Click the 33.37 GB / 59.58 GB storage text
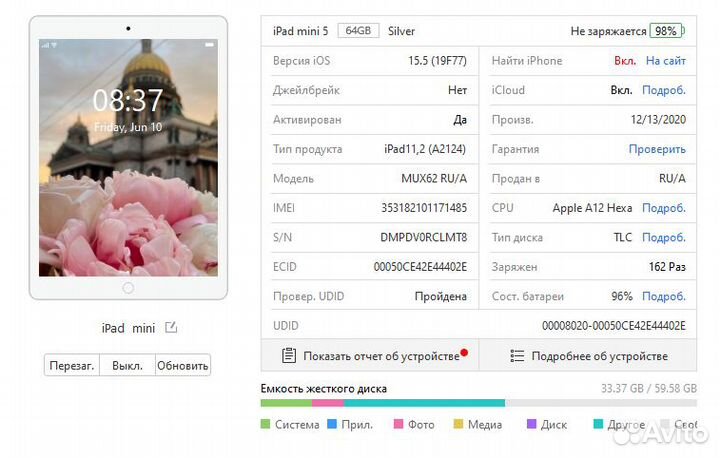The width and height of the screenshot is (720, 458). [x=649, y=388]
